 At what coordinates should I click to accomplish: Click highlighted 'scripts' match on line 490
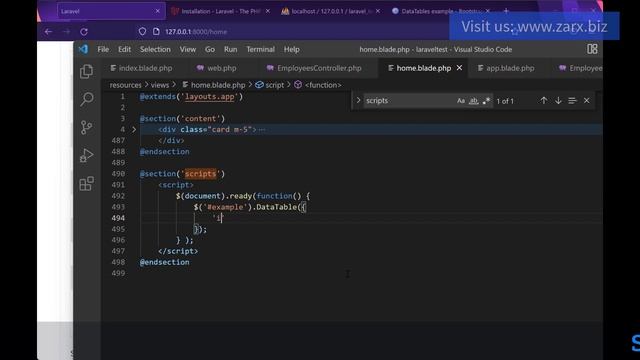pos(200,174)
